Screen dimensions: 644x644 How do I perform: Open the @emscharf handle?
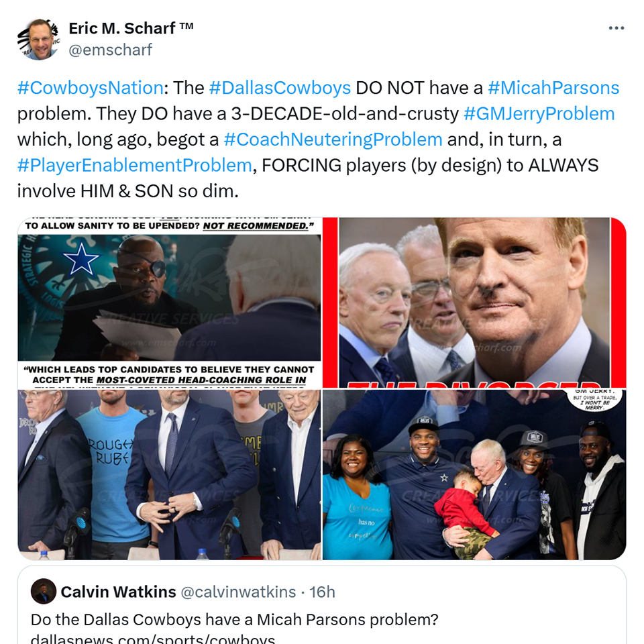110,50
